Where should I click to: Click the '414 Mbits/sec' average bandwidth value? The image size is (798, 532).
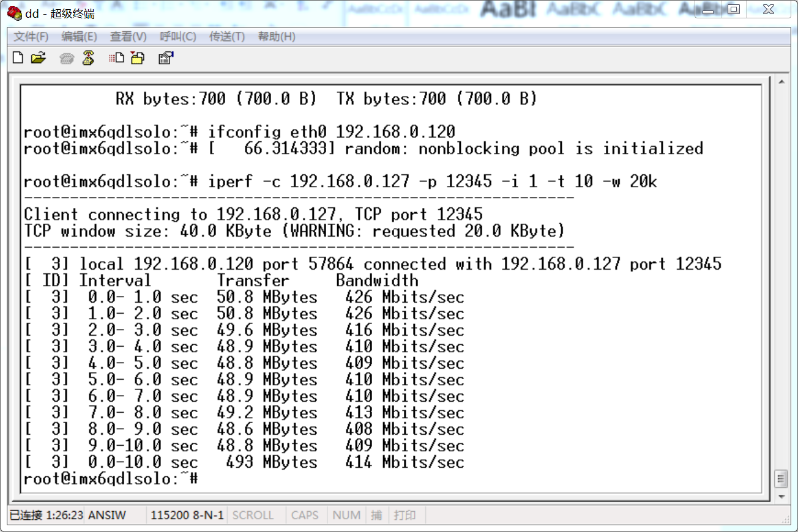[x=405, y=462]
